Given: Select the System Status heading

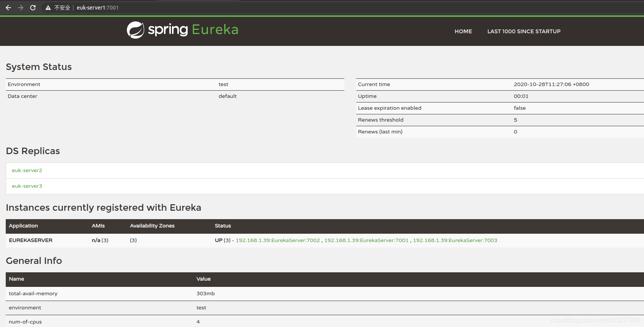Looking at the screenshot, I should coord(39,67).
